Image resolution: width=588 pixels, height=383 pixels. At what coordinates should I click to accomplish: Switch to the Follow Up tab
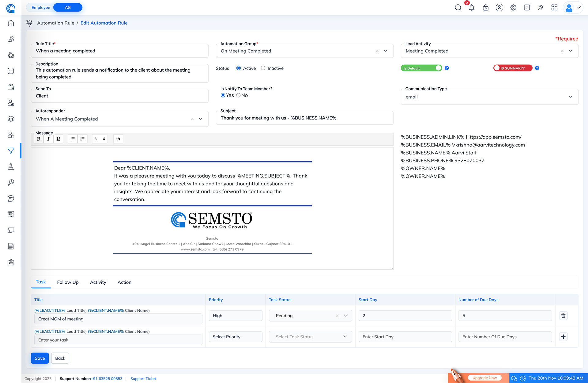pos(68,282)
